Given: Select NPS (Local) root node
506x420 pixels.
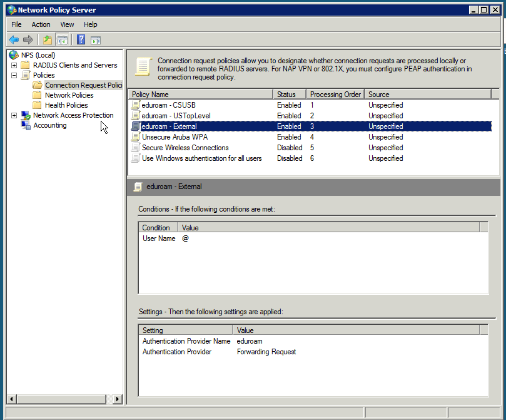Looking at the screenshot, I should tap(38, 55).
